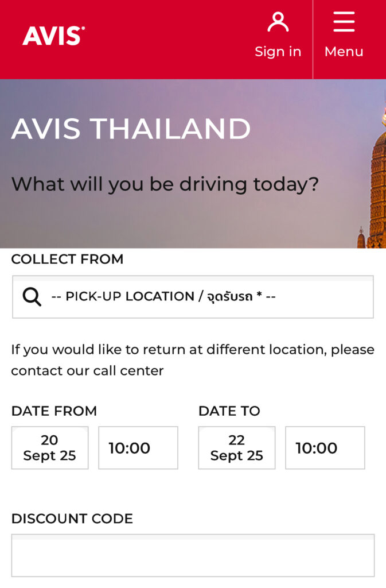Click the COLLECT FROM label
Screen dimensions: 386x588
[67, 260]
